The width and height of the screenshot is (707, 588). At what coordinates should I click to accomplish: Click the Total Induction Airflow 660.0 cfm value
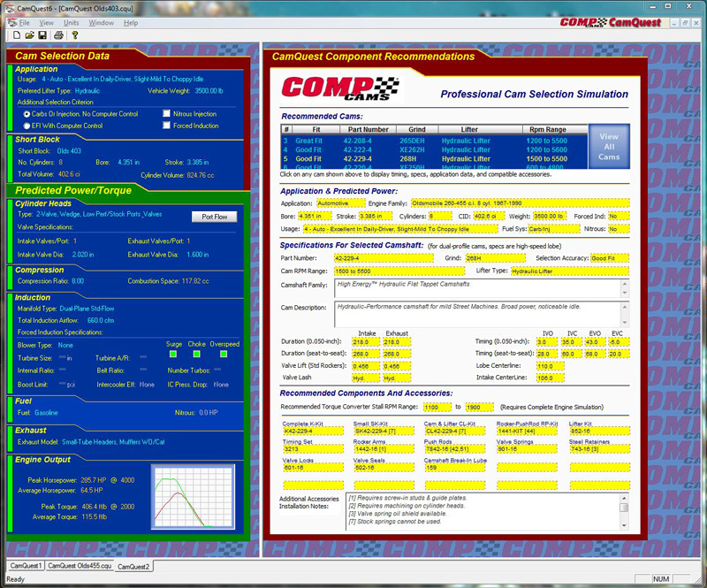pos(101,320)
